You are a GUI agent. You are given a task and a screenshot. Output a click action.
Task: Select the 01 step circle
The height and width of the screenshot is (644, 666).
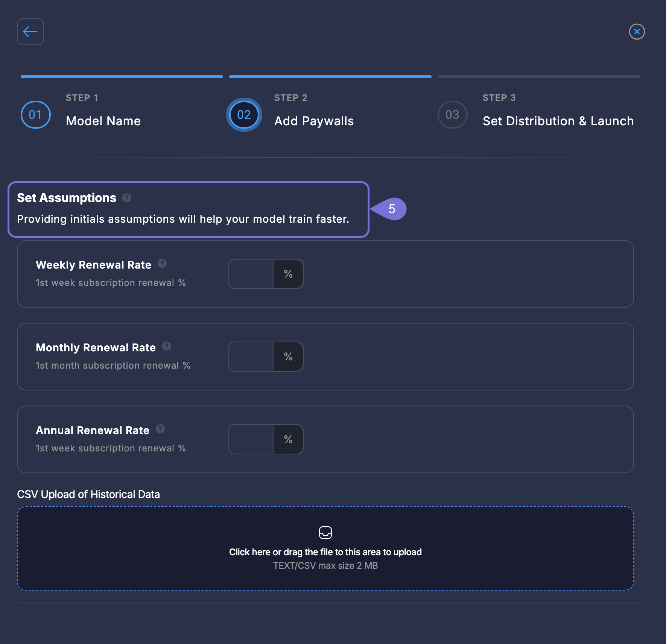click(36, 115)
